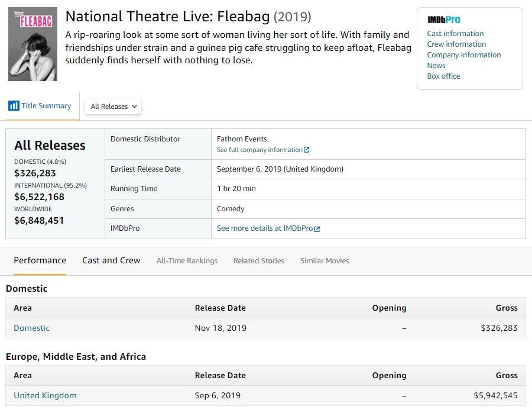The height and width of the screenshot is (416, 532).
Task: Follow See more details at IMDbPro link
Action: (265, 228)
